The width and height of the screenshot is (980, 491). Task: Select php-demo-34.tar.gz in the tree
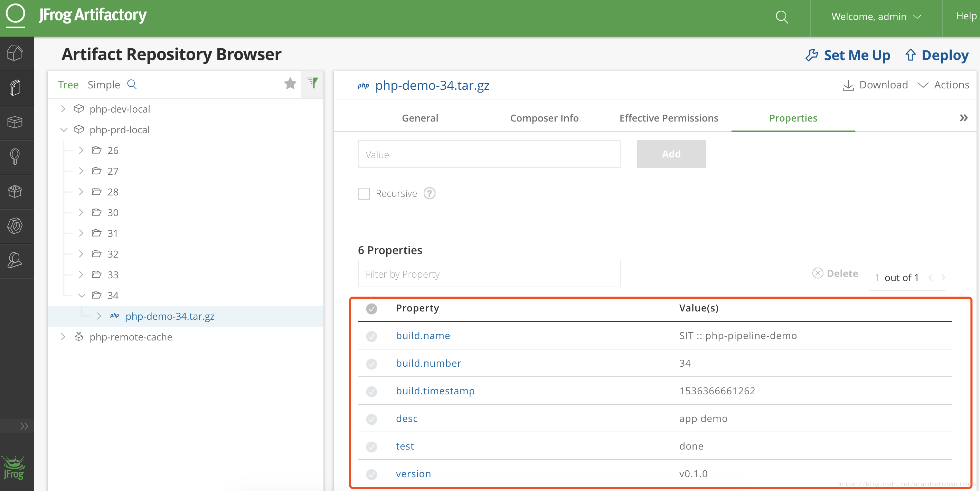coord(170,316)
